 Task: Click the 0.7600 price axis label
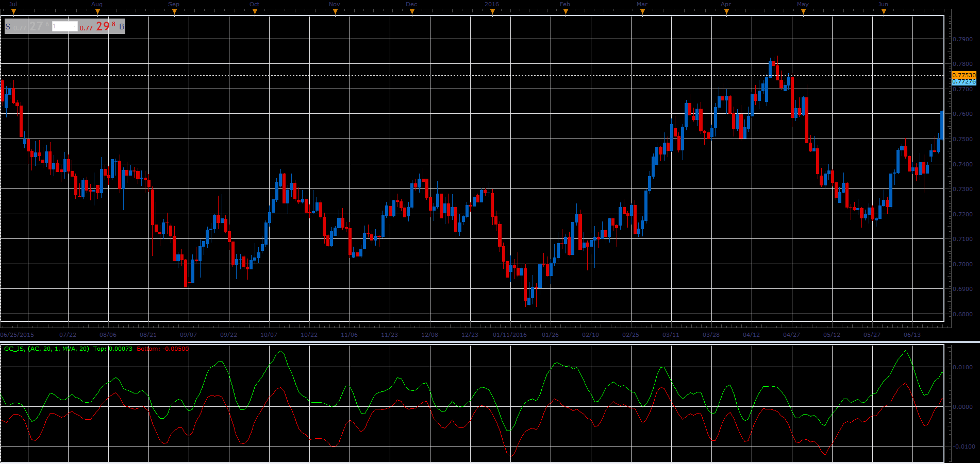[962, 114]
